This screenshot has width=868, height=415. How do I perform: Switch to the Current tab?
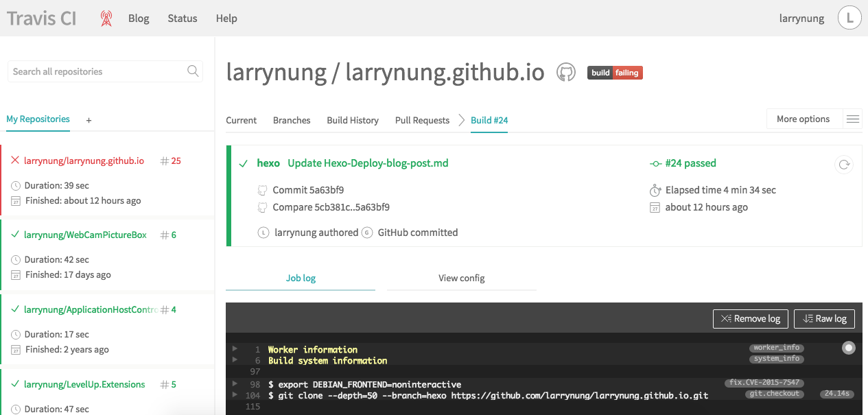tap(242, 120)
